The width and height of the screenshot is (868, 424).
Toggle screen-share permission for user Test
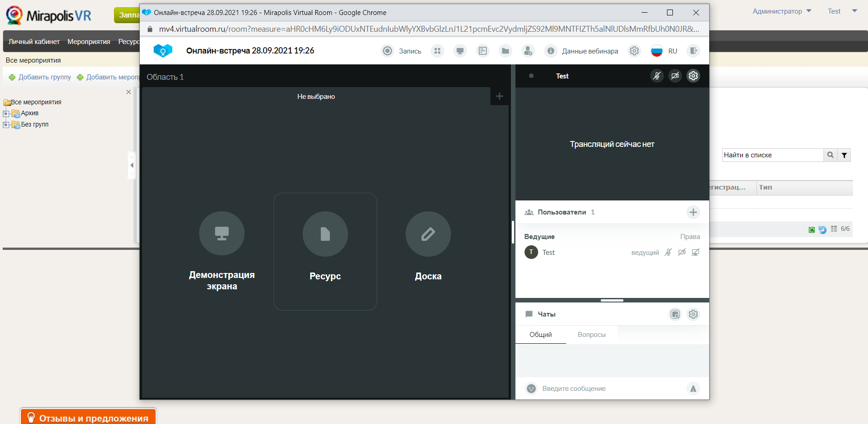click(x=695, y=252)
